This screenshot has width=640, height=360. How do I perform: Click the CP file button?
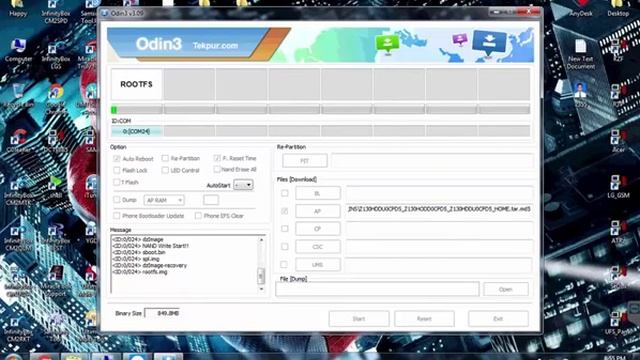[318, 229]
